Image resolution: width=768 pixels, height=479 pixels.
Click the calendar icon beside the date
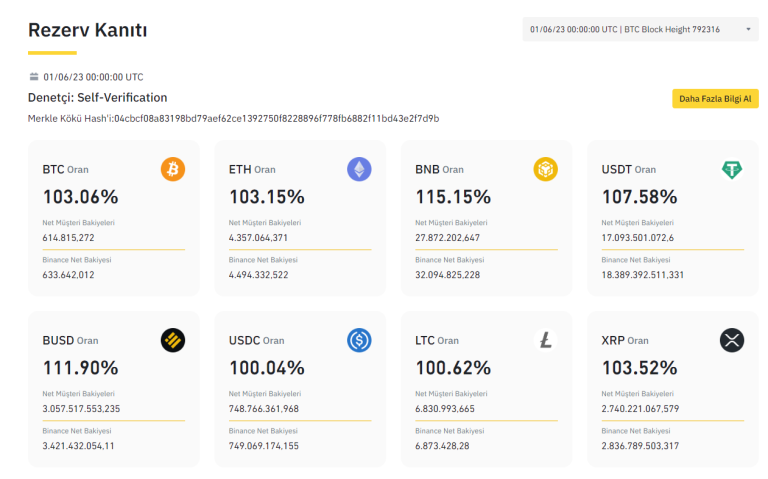point(34,76)
